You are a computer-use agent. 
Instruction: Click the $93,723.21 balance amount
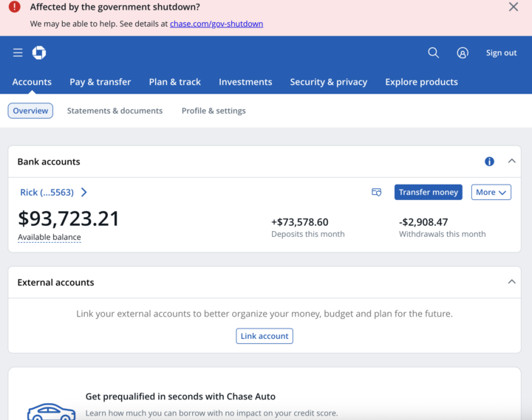68,218
